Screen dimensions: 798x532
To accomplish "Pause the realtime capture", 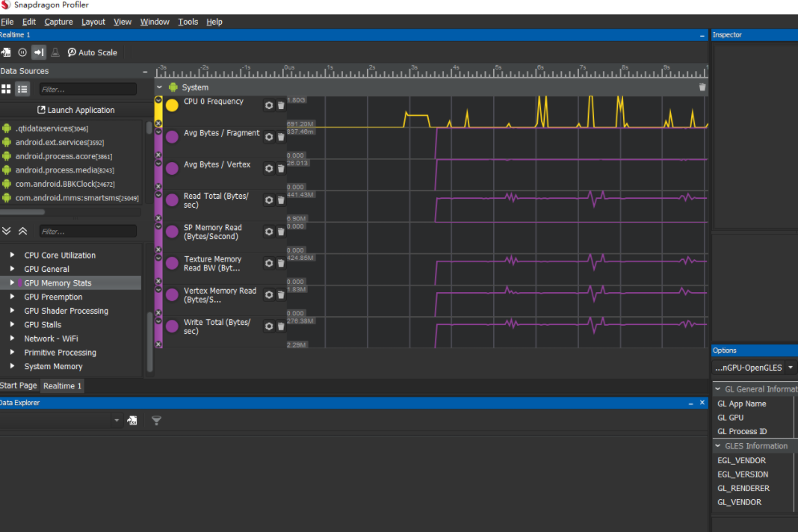I will (22, 52).
